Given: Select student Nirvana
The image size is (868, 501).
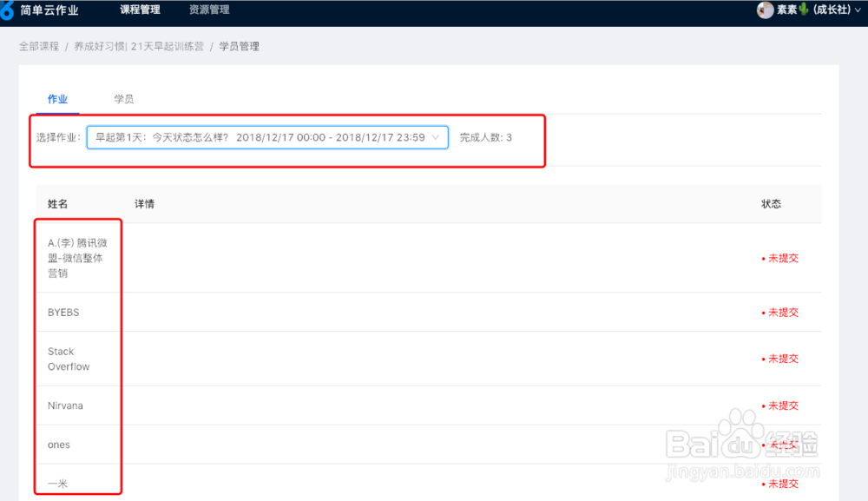Looking at the screenshot, I should pyautogui.click(x=65, y=405).
